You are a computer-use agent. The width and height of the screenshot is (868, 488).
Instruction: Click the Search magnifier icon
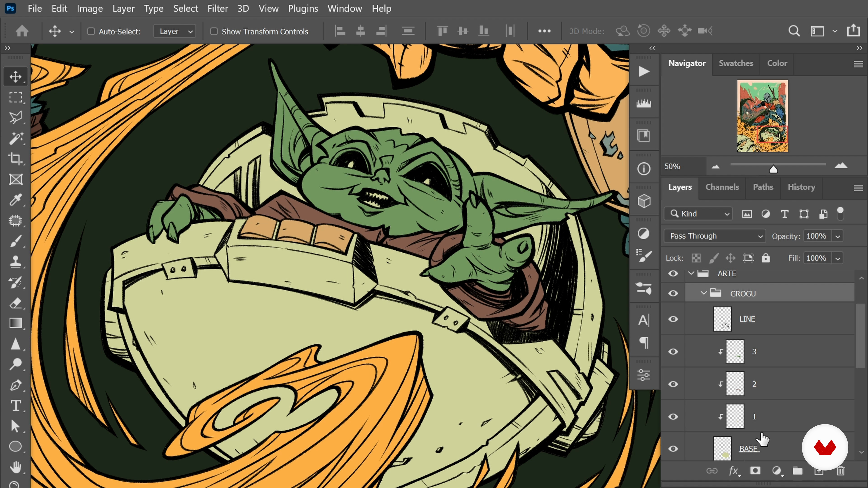[x=794, y=31]
